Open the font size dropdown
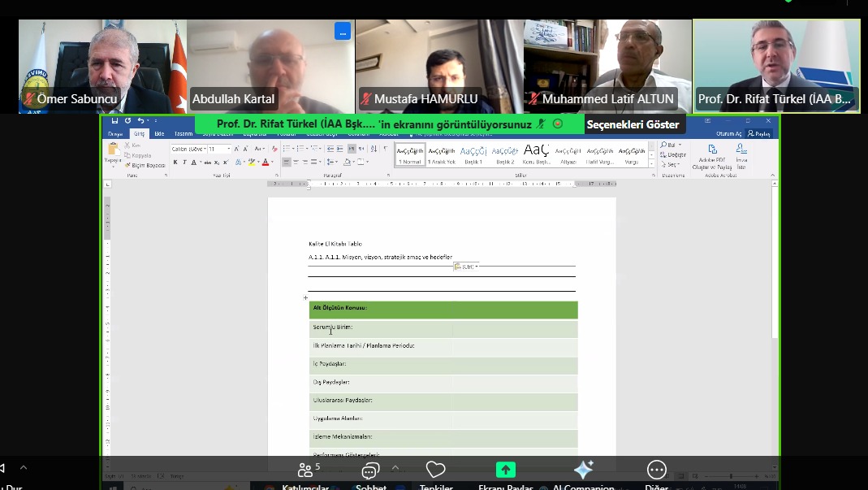Viewport: 868px width, 490px height. 228,149
